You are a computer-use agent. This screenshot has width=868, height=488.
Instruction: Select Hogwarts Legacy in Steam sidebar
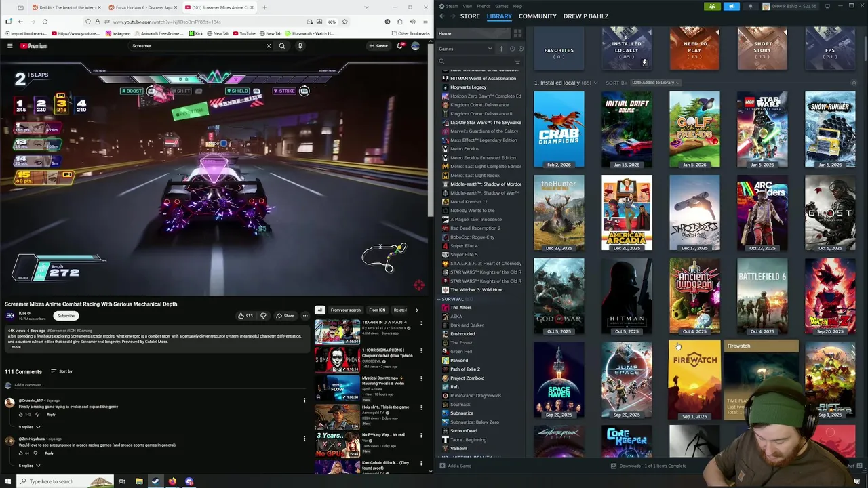[468, 87]
